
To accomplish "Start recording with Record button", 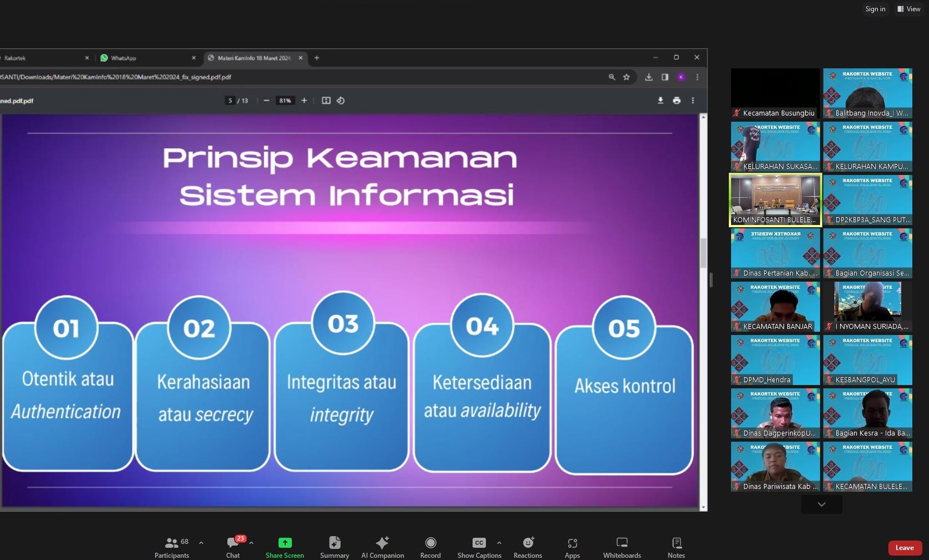I will coord(430,547).
